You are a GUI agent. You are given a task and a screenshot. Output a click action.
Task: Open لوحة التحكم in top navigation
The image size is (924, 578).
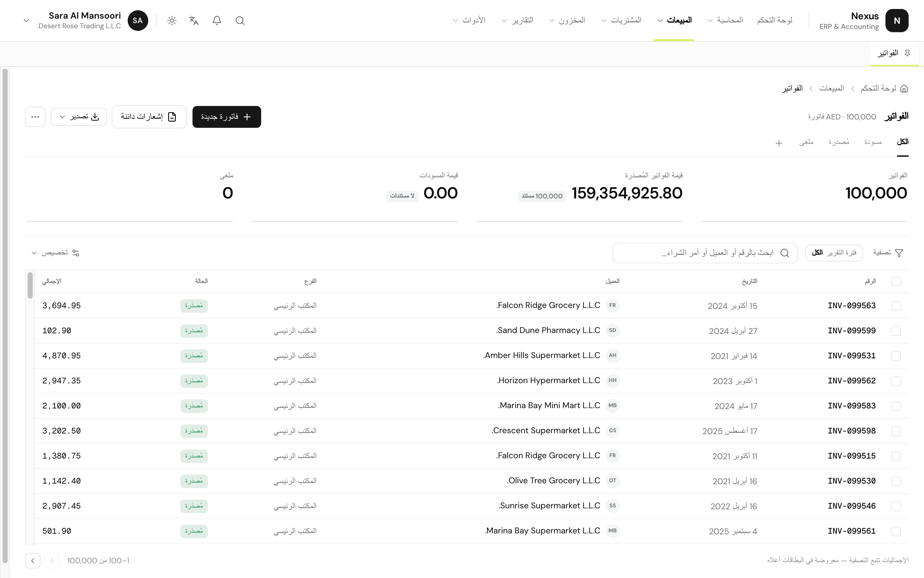pos(774,20)
